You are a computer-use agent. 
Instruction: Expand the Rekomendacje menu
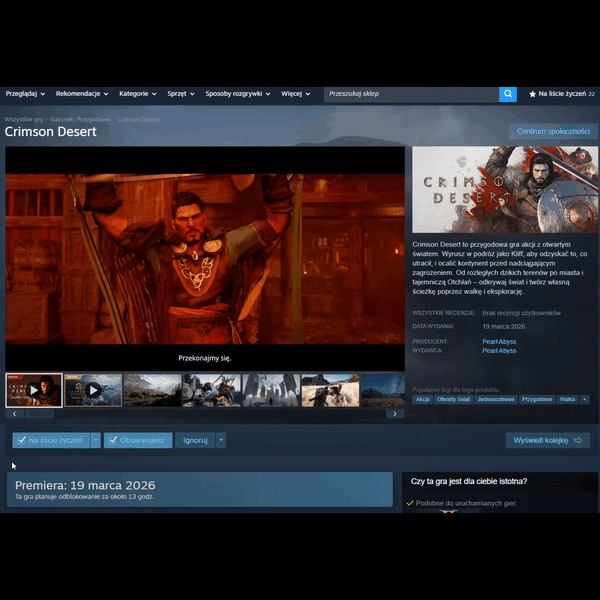(x=82, y=94)
